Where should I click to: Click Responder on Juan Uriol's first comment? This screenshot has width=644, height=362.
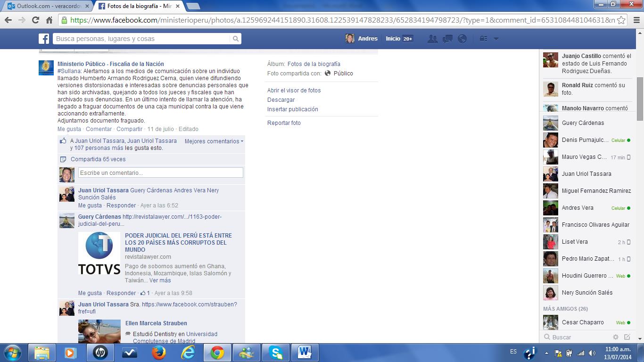coord(121,206)
